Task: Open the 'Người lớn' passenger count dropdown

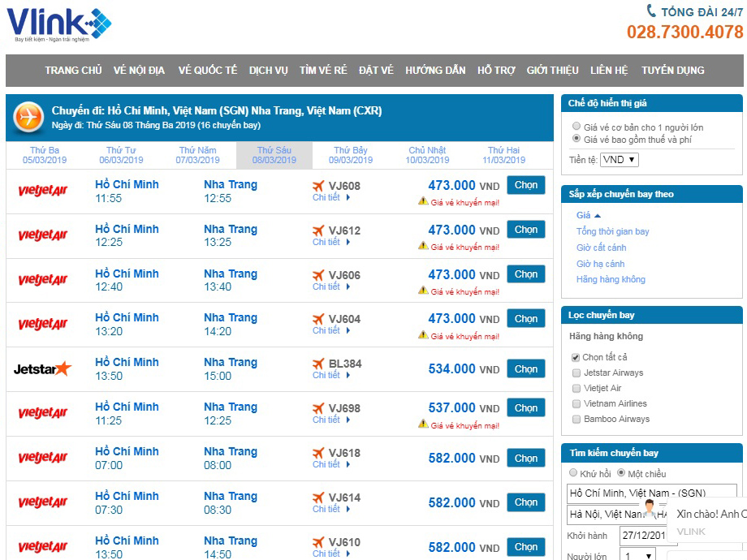Action: 637,555
